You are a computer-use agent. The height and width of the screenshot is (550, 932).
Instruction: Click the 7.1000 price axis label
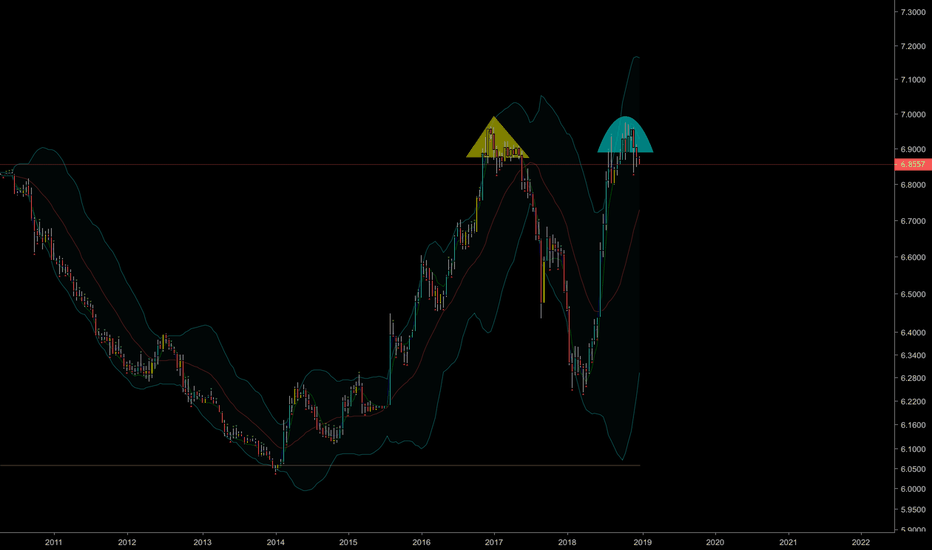tap(913, 80)
